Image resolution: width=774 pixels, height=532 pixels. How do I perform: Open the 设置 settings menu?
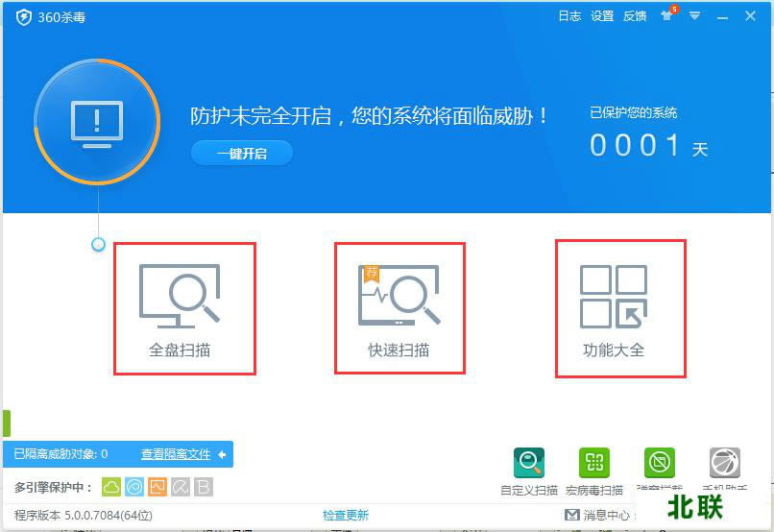pyautogui.click(x=602, y=16)
